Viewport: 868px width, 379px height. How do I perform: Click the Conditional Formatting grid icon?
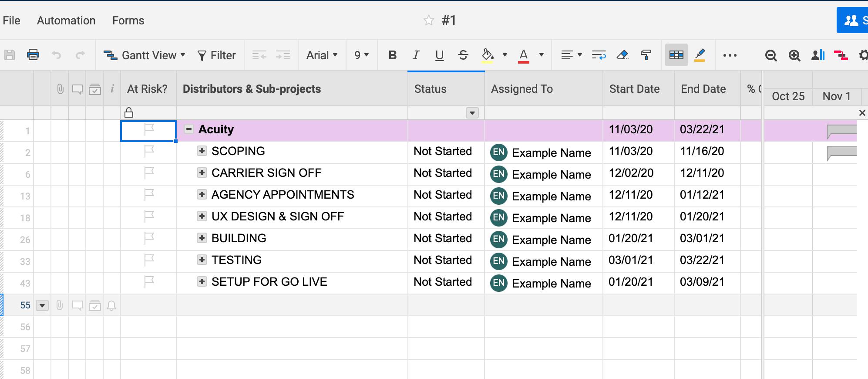click(x=676, y=55)
